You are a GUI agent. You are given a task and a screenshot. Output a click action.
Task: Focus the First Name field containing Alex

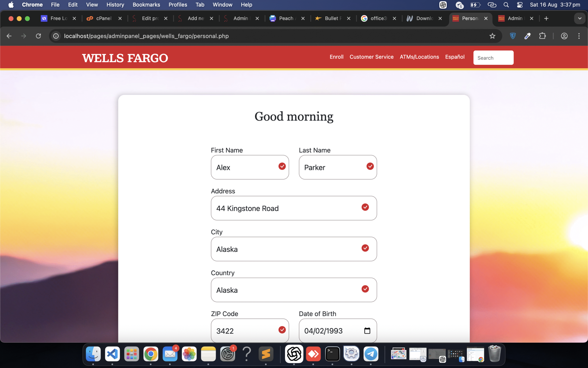(250, 167)
